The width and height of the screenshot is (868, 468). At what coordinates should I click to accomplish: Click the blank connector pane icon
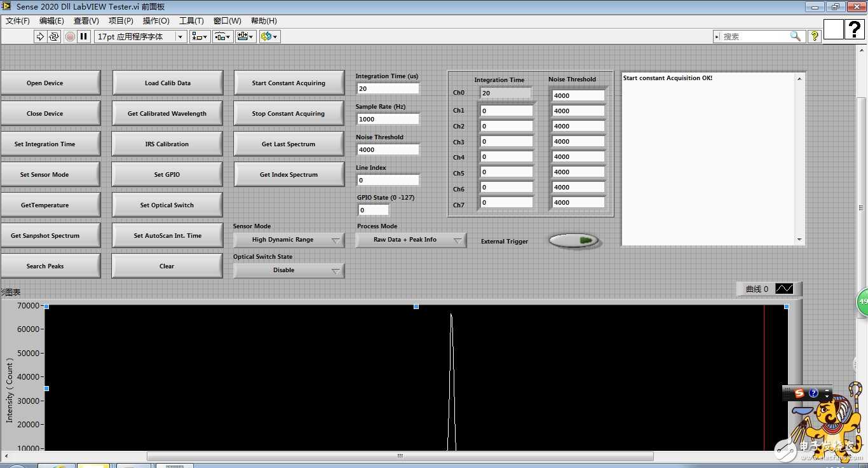point(834,29)
